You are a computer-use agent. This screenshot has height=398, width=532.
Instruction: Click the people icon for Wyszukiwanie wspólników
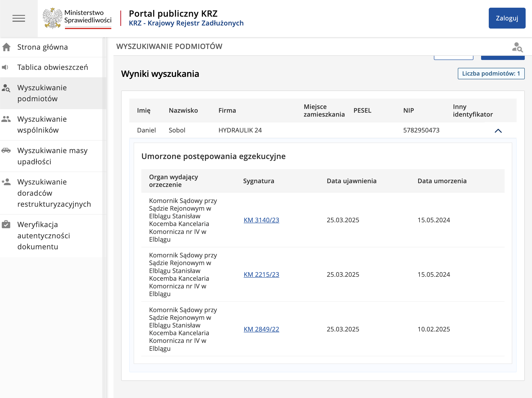coord(6,119)
